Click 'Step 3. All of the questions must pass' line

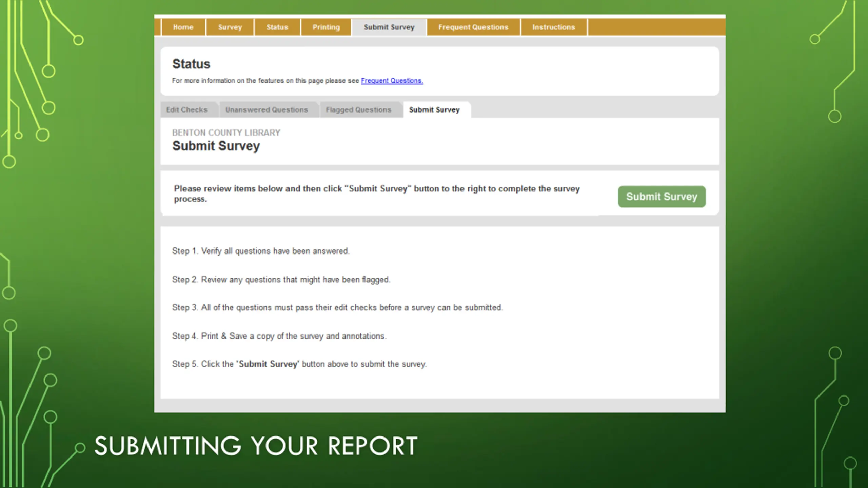[337, 308]
